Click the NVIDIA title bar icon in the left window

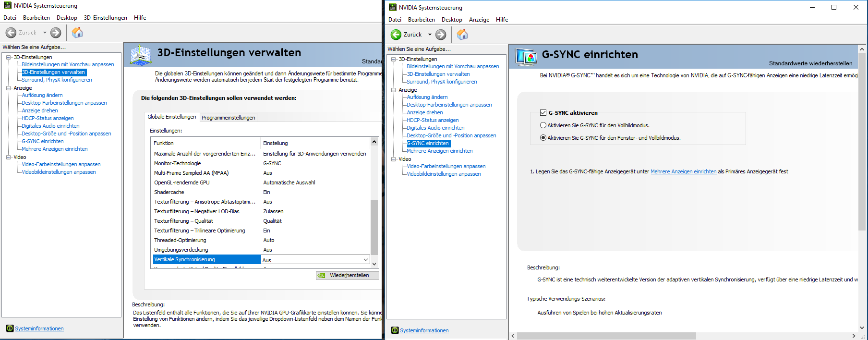(x=8, y=6)
